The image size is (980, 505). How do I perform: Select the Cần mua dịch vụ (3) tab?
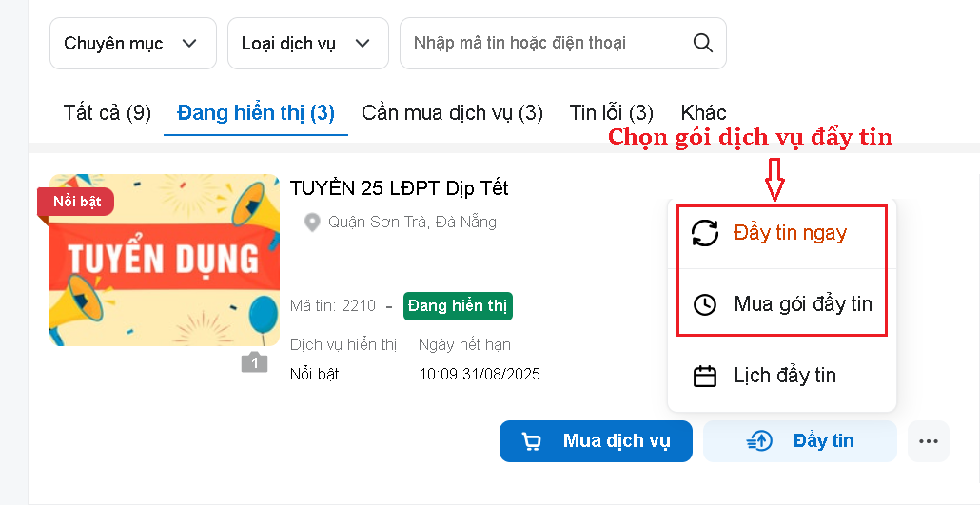pos(452,112)
